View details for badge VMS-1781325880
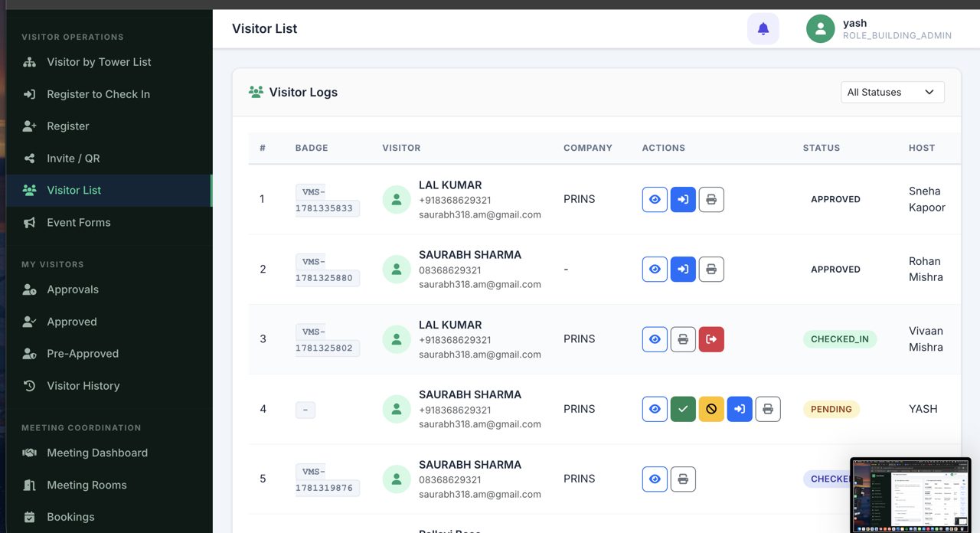 655,270
